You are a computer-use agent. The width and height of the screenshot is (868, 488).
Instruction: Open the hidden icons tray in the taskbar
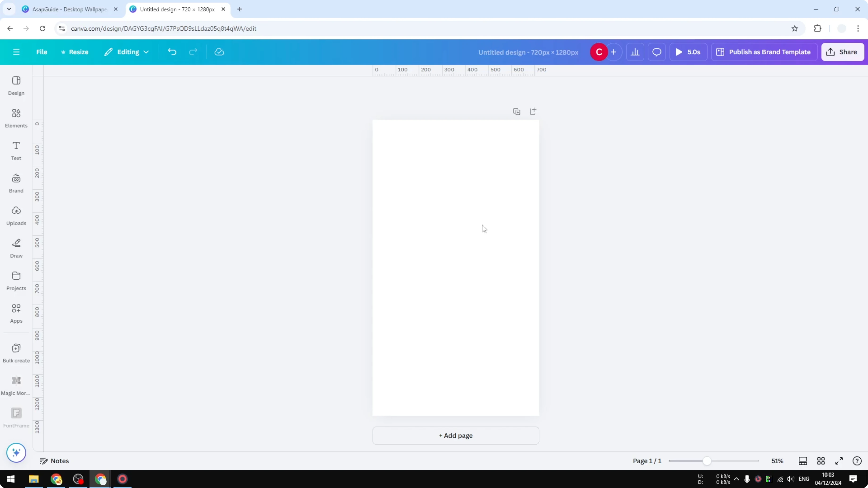click(x=737, y=479)
